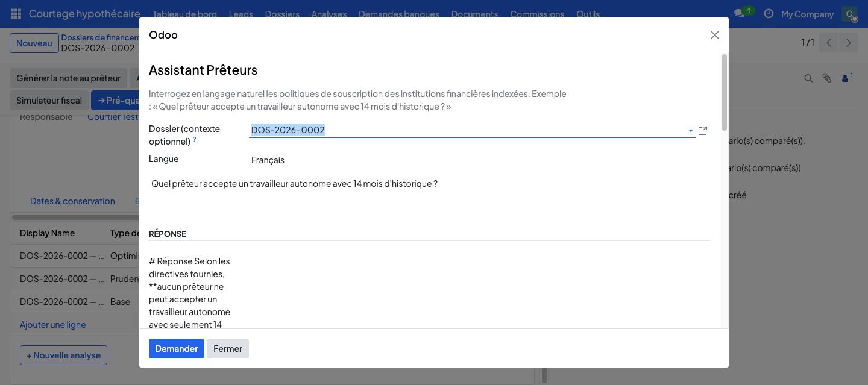This screenshot has width=868, height=385.
Task: Click the Assistant Prêteurs heading
Action: (203, 70)
